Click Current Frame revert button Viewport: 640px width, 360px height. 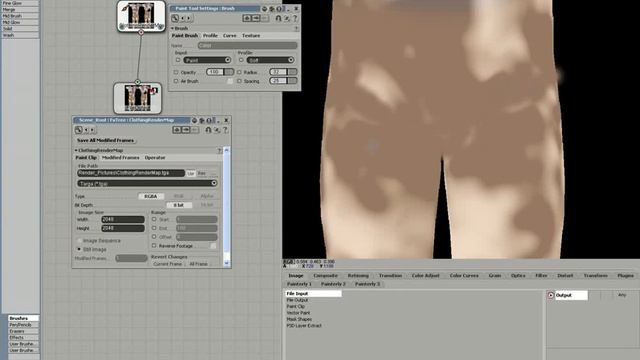tap(167, 264)
